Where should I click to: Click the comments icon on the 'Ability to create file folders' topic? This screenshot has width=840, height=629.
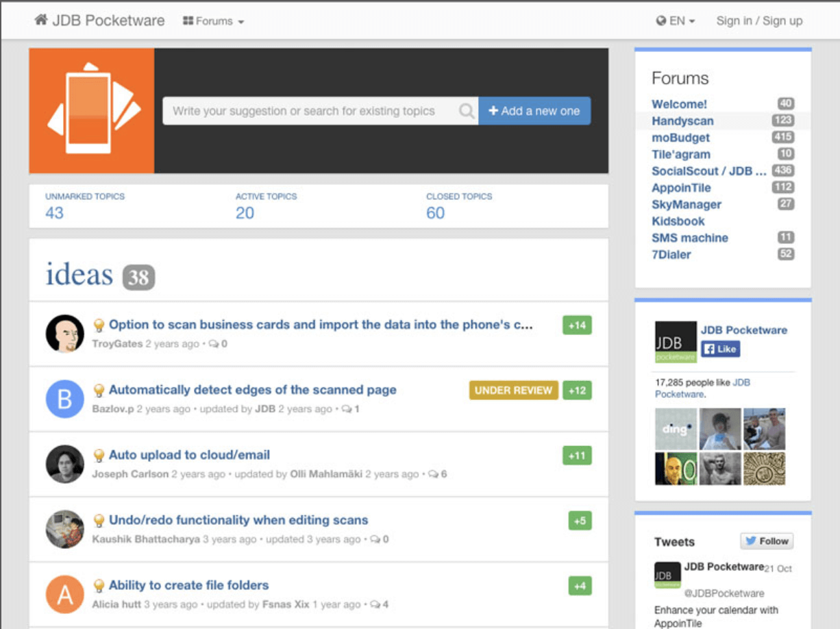[374, 604]
